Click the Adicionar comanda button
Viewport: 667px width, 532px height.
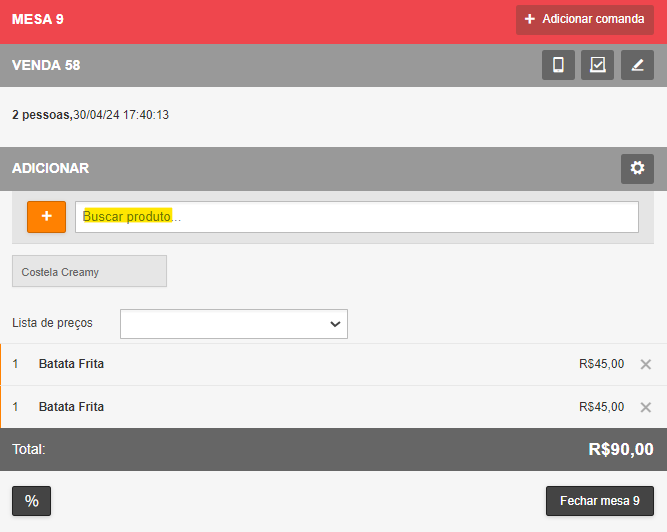[x=585, y=20]
